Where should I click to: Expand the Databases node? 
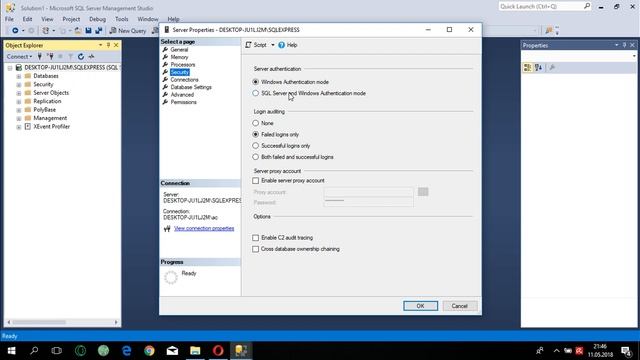pyautogui.click(x=19, y=76)
